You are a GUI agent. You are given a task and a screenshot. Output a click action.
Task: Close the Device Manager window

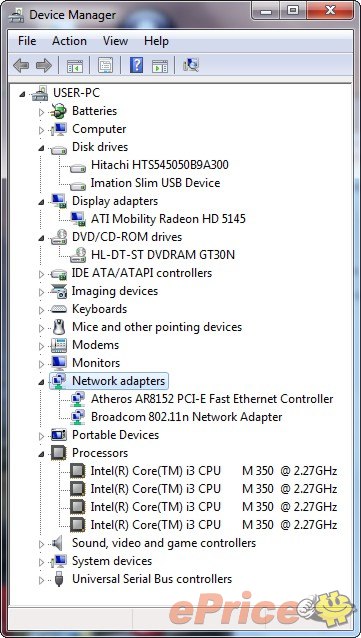[x=330, y=10]
